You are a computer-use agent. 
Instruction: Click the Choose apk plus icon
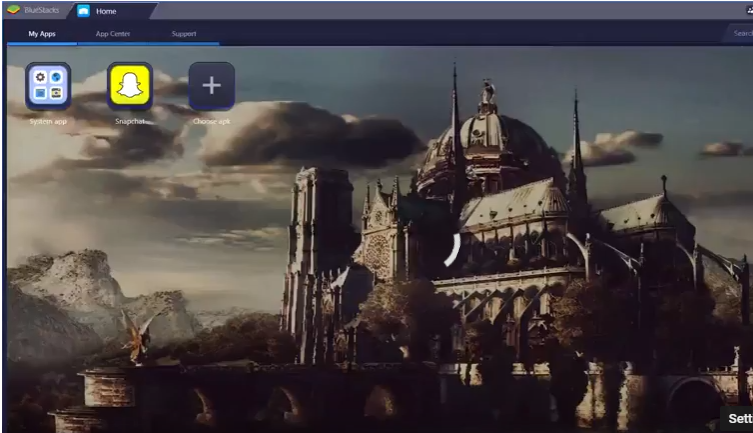point(211,86)
